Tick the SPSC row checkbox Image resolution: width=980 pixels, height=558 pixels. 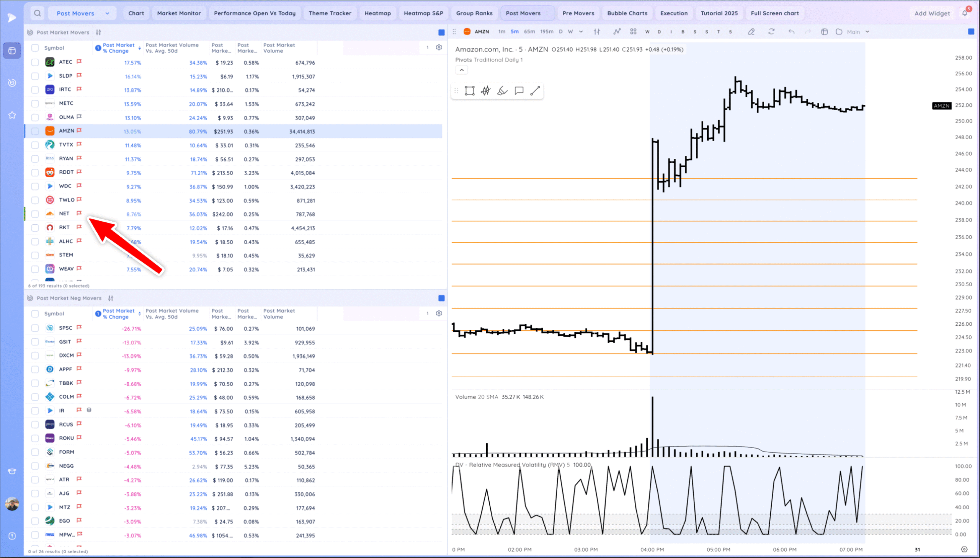click(x=35, y=328)
